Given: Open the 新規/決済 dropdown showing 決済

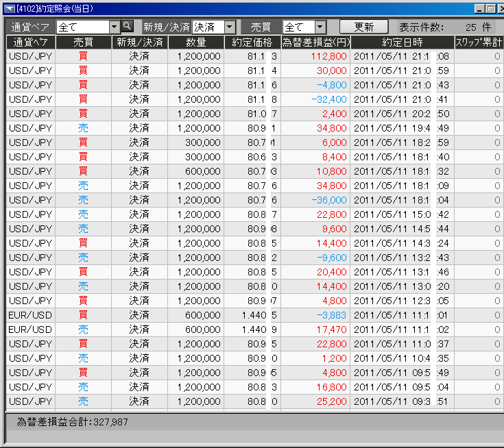Looking at the screenshot, I should (229, 27).
